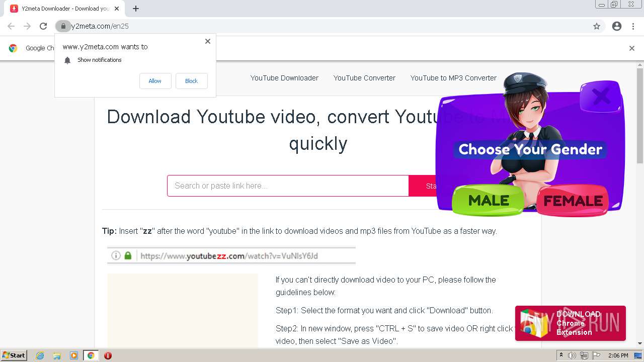This screenshot has height=362, width=644.
Task: Click the address bar URL
Action: click(100, 26)
